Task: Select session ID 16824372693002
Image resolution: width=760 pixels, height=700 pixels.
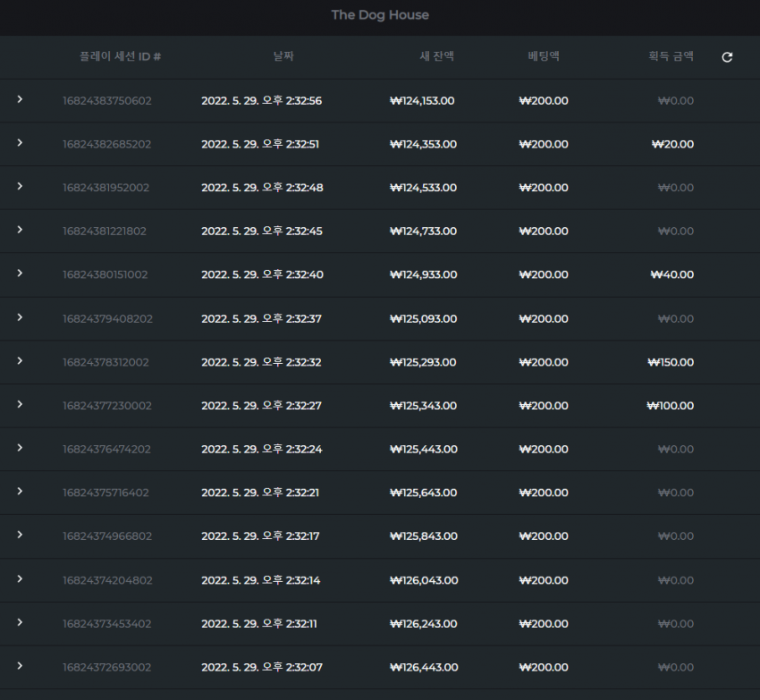Action: click(107, 668)
